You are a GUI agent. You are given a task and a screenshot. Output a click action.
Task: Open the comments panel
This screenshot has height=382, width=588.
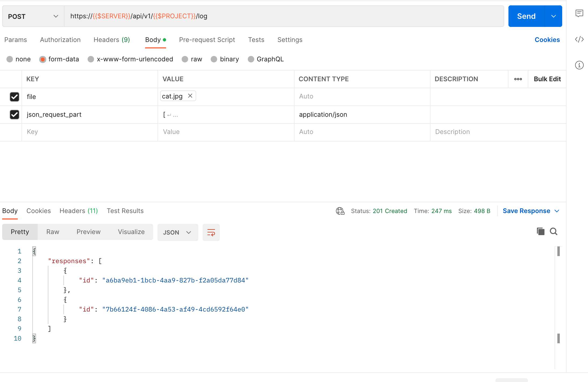click(x=579, y=13)
